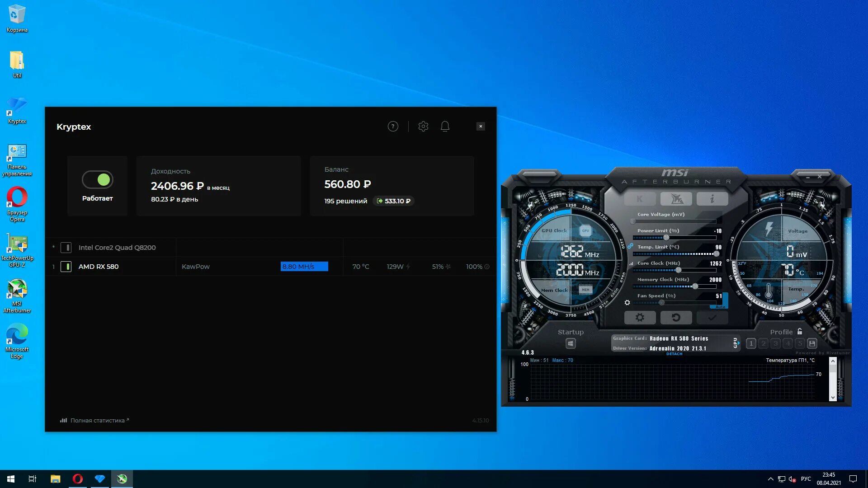Open Task View on the taskbar
868x488 pixels.
(x=33, y=479)
